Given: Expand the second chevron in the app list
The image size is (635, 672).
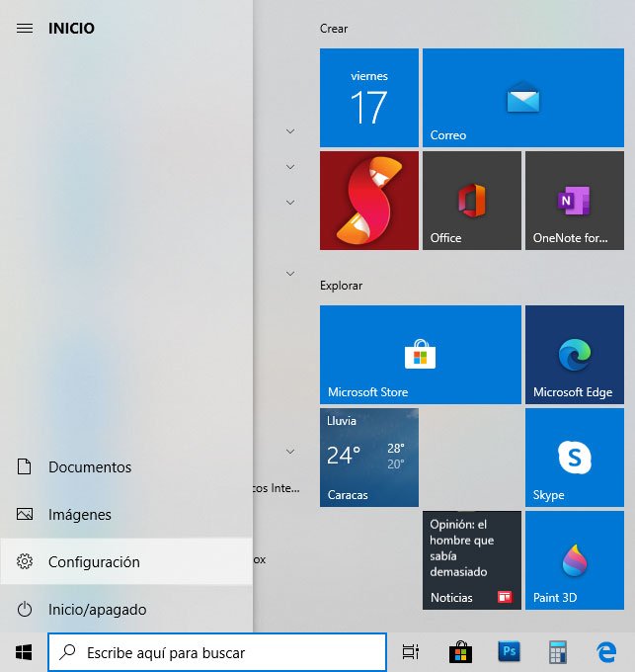Looking at the screenshot, I should 290,167.
